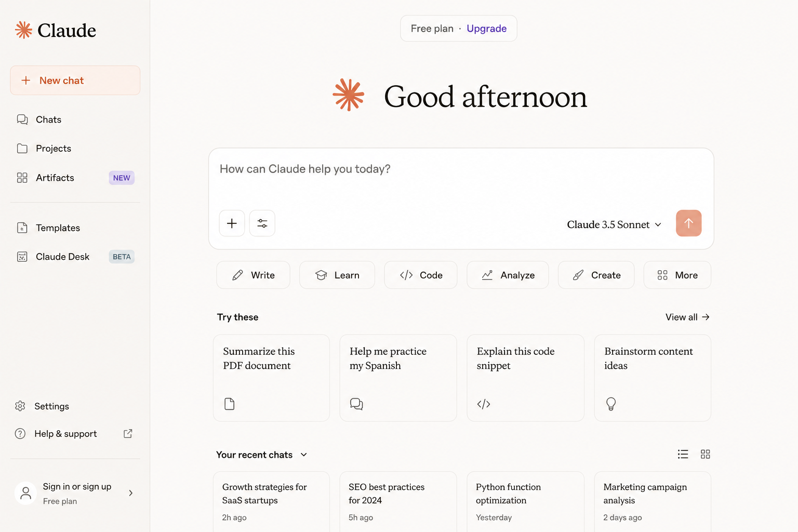Click the Upgrade link
The height and width of the screenshot is (532, 798).
coord(486,29)
